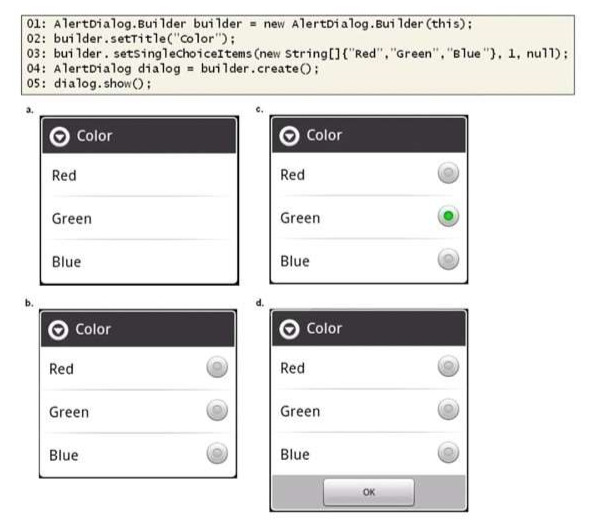This screenshot has height=522, width=591.
Task: Select the Blue radio button in dialog c
Action: (x=448, y=259)
